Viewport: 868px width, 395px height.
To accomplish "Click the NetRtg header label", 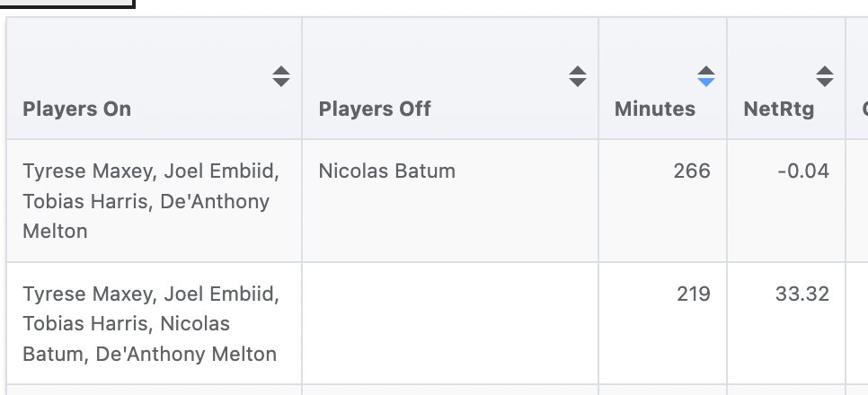I will 778,109.
